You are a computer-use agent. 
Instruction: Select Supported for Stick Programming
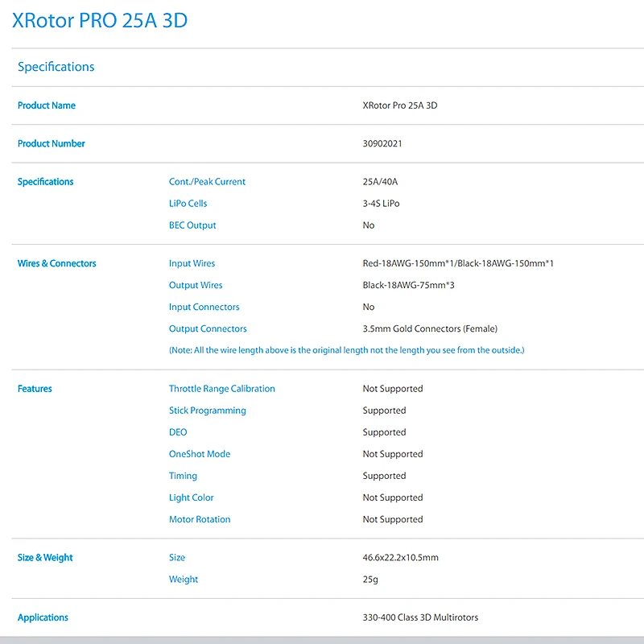[385, 411]
